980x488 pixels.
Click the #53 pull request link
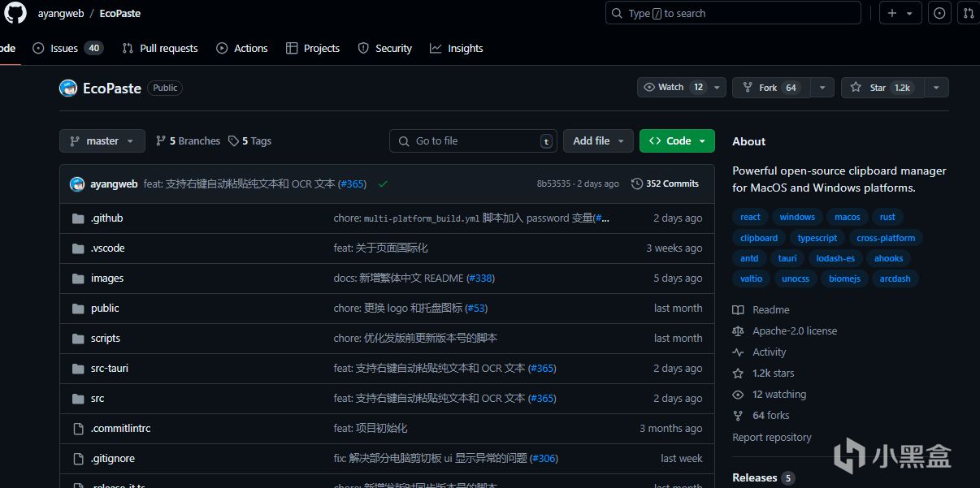pos(476,309)
